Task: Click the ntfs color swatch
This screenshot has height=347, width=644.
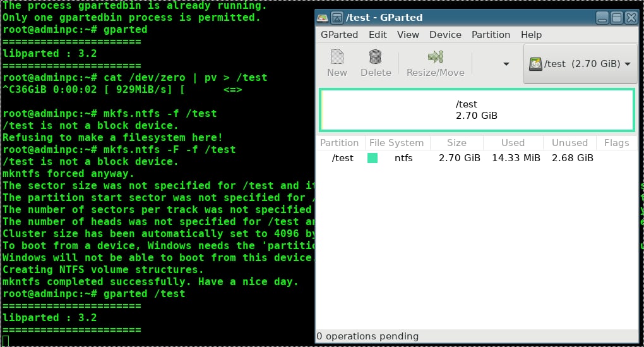Action: click(373, 158)
